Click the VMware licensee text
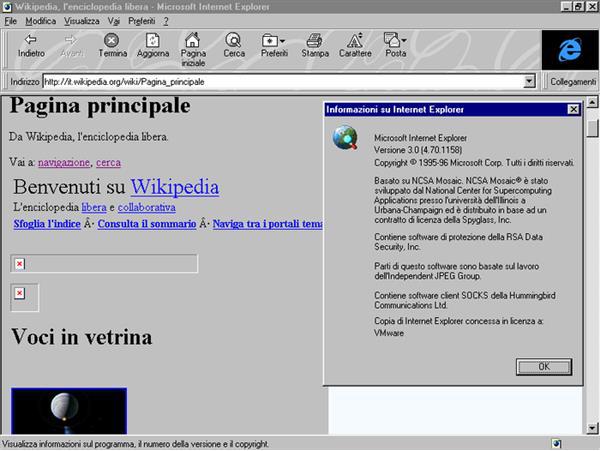 389,333
